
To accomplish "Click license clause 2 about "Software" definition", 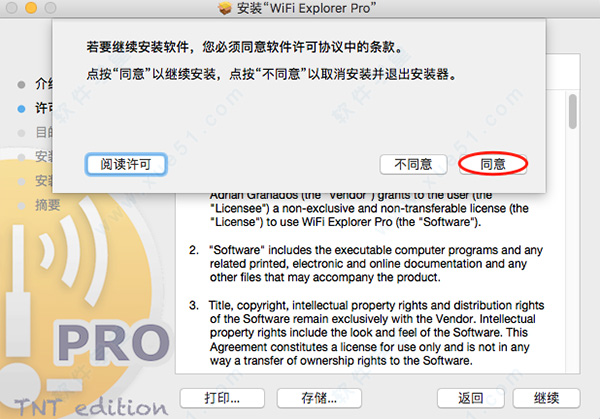I will click(x=366, y=264).
